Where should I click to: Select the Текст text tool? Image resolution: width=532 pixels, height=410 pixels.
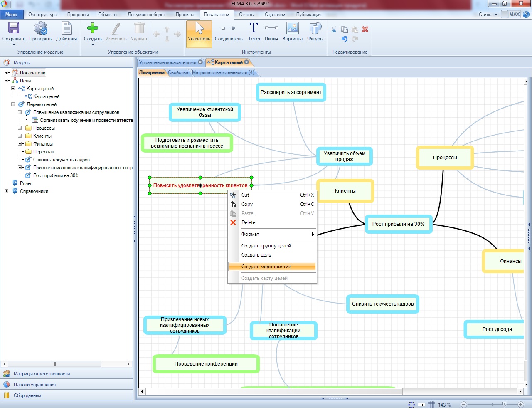(254, 28)
